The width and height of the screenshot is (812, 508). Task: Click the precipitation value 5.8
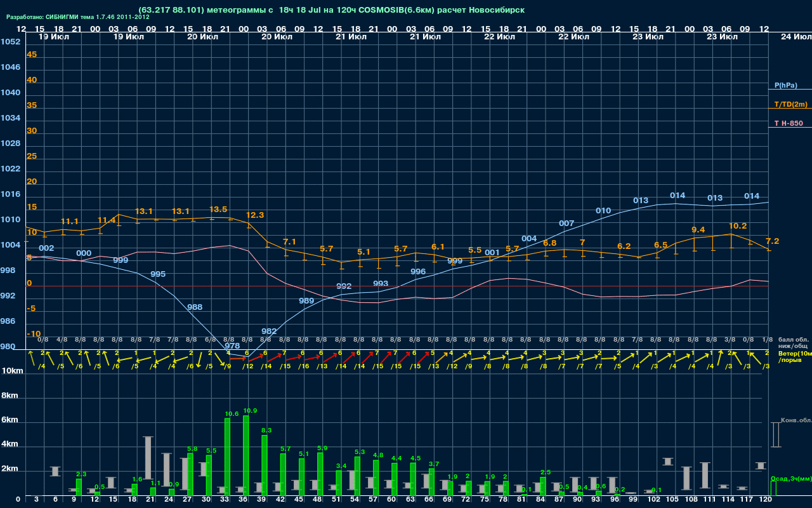coord(193,449)
